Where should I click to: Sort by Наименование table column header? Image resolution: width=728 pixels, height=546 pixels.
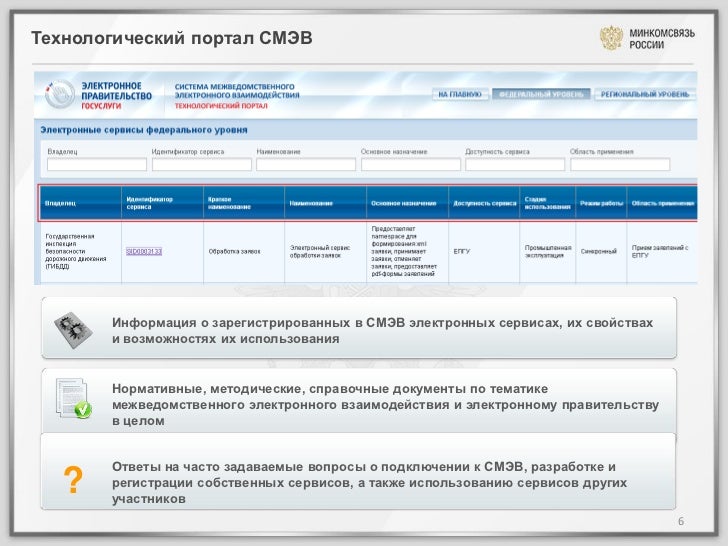(x=325, y=203)
